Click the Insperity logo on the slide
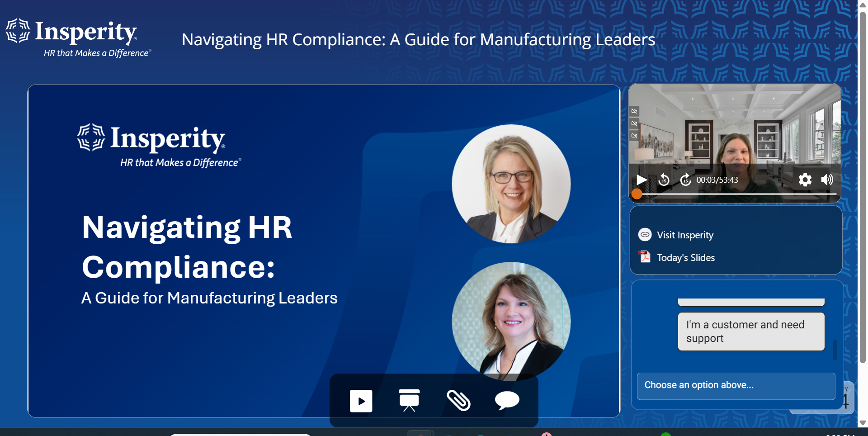The width and height of the screenshot is (868, 436). (159, 146)
